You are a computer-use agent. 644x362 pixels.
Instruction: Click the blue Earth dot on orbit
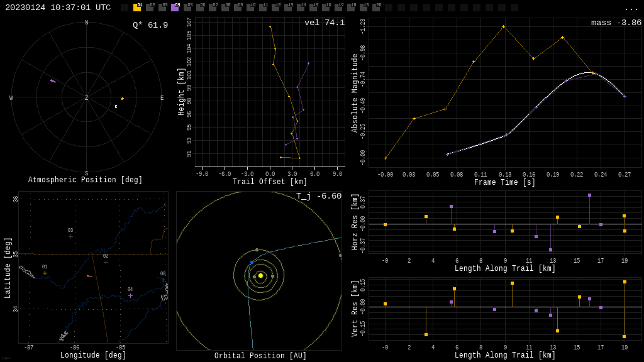[252, 262]
